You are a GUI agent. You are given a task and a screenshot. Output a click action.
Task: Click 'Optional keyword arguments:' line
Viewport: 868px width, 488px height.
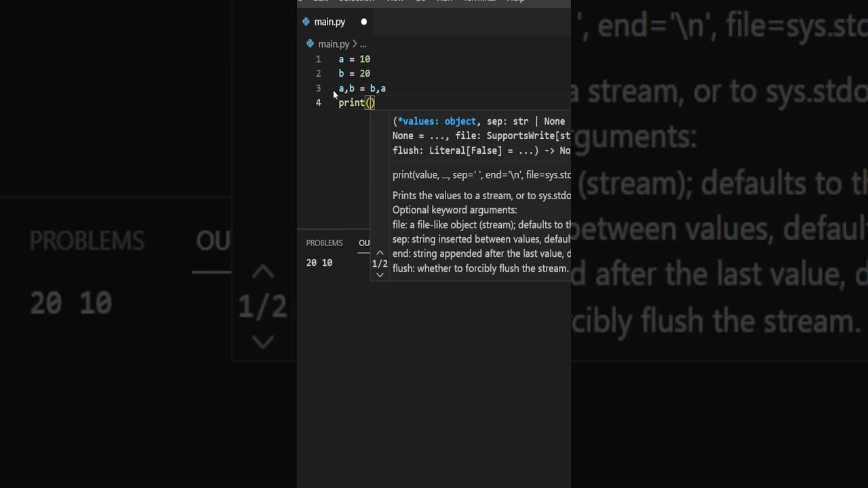[454, 210]
